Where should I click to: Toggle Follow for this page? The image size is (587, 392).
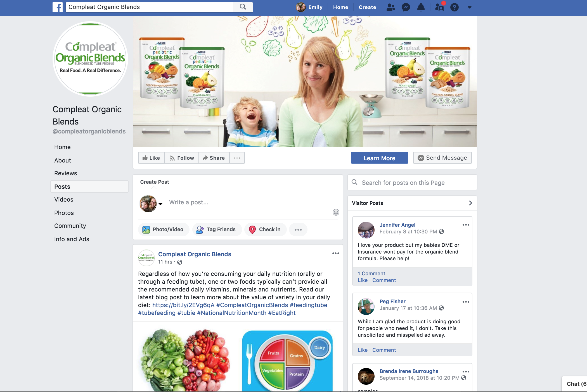[182, 158]
